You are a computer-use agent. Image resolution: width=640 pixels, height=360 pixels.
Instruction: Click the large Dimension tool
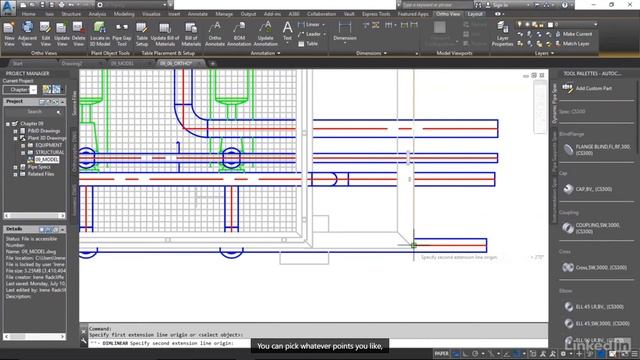(x=345, y=32)
